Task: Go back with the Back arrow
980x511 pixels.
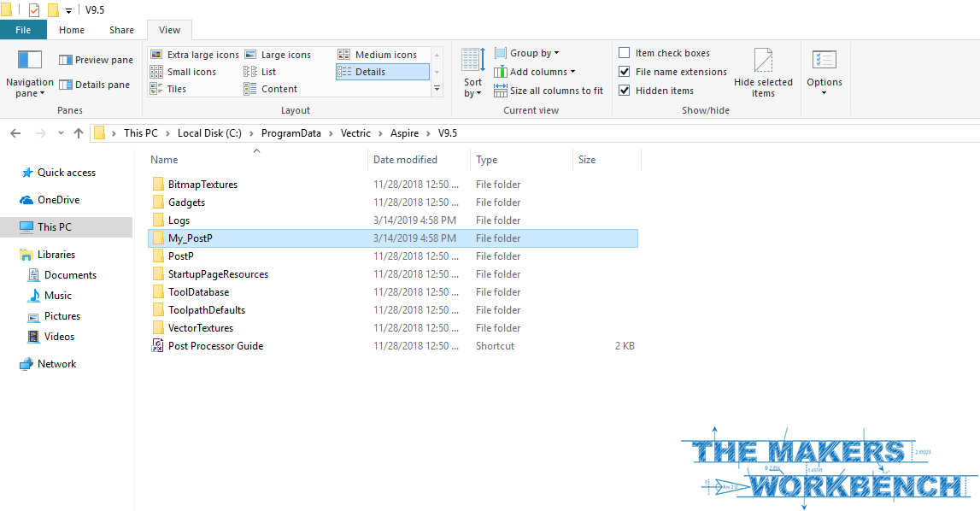Action: (x=15, y=133)
